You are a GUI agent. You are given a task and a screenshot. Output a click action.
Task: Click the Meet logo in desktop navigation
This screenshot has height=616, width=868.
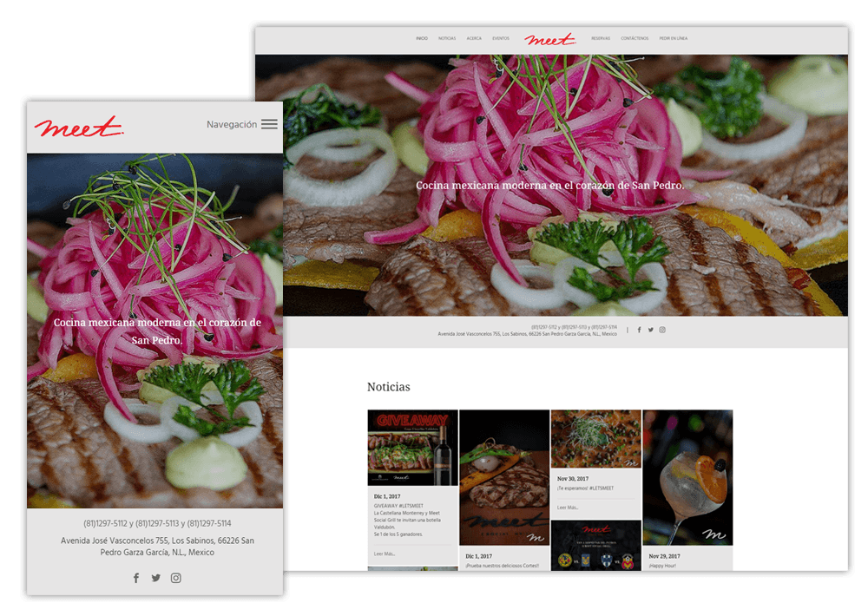tap(549, 39)
